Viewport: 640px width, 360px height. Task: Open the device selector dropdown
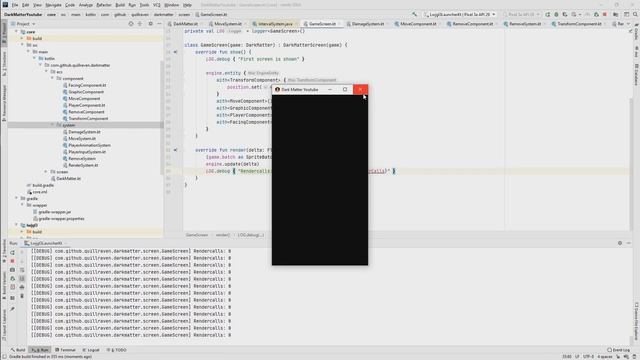(x=522, y=14)
